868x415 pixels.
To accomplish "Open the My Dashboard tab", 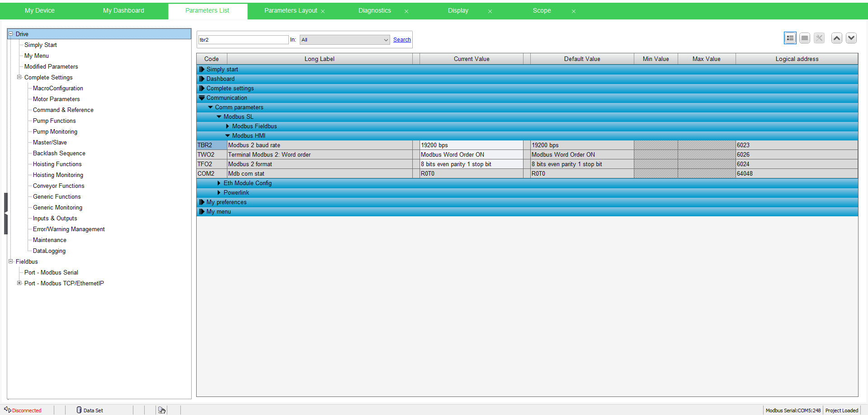I will (123, 10).
